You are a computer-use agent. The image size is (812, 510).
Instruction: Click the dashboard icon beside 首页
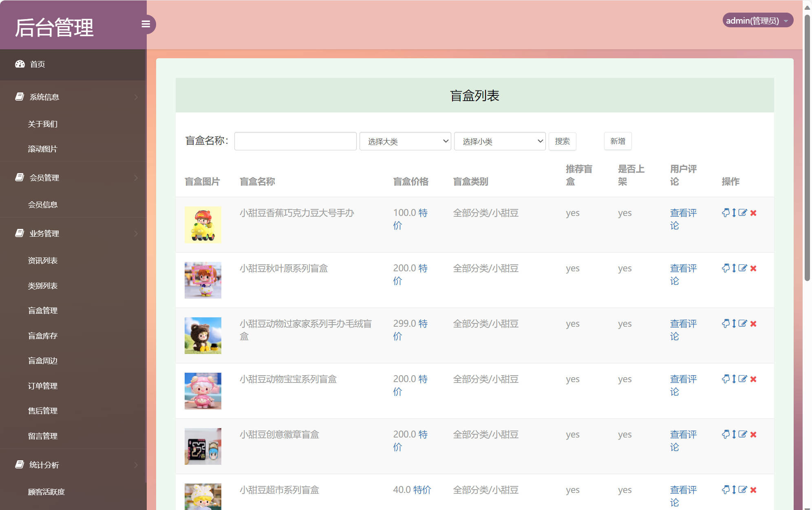(x=20, y=64)
